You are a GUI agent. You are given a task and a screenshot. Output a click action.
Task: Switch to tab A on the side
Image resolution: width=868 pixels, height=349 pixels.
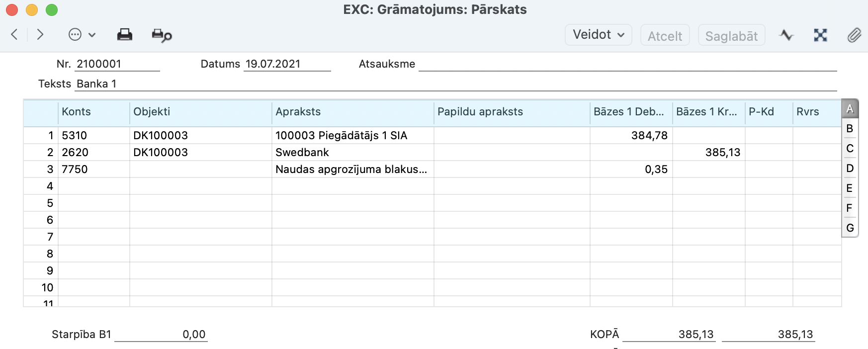coord(850,109)
